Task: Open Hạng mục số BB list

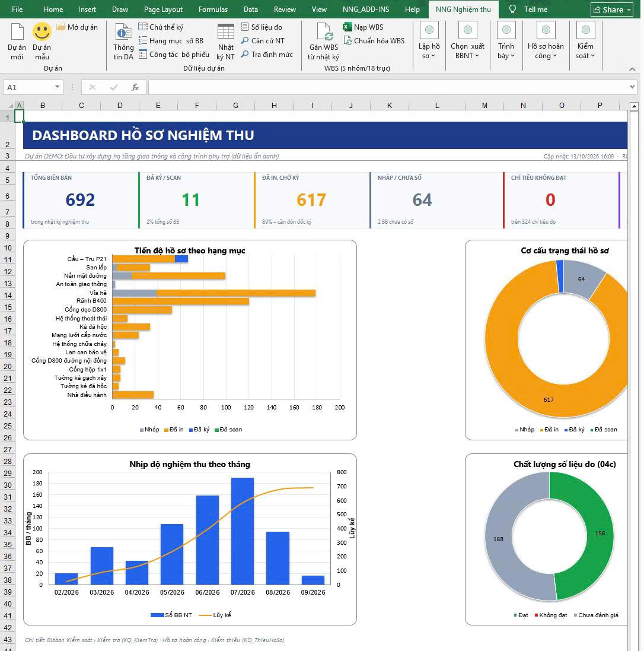Action: (x=171, y=41)
